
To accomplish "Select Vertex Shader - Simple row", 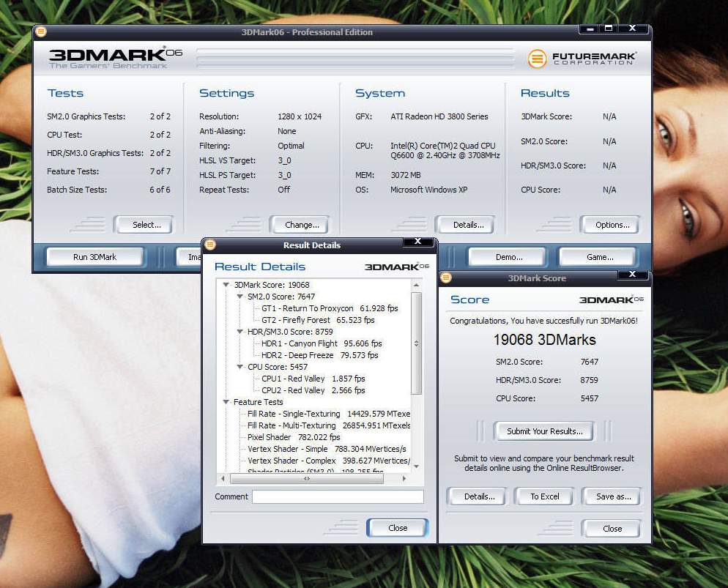I will coord(327,449).
